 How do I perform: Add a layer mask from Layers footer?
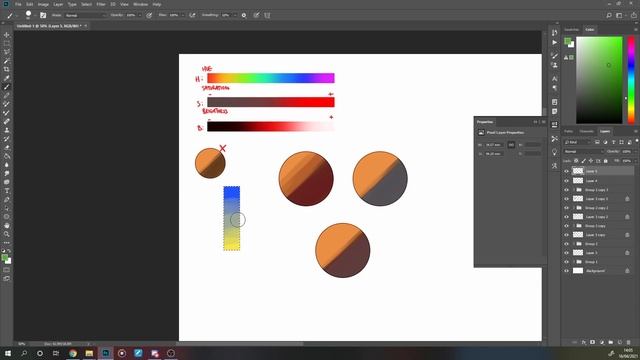coord(593,342)
